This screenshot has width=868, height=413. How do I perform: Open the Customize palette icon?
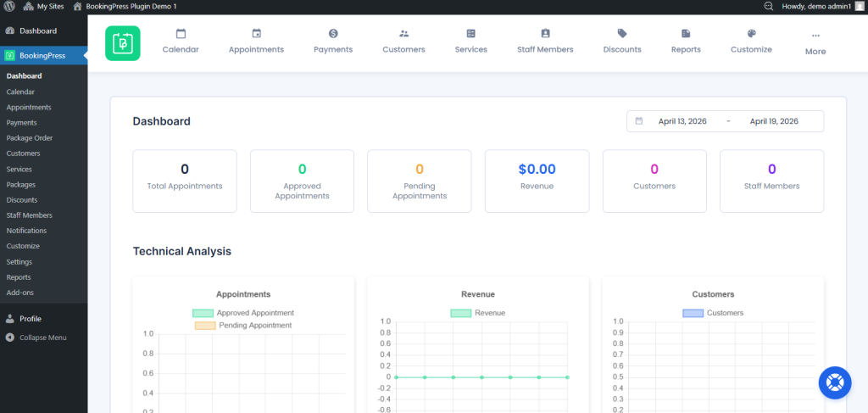751,34
